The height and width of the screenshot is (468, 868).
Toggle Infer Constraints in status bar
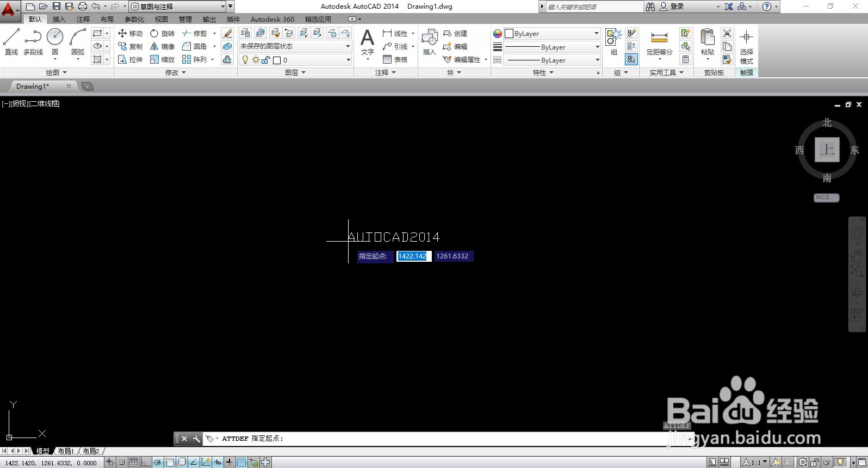point(110,463)
